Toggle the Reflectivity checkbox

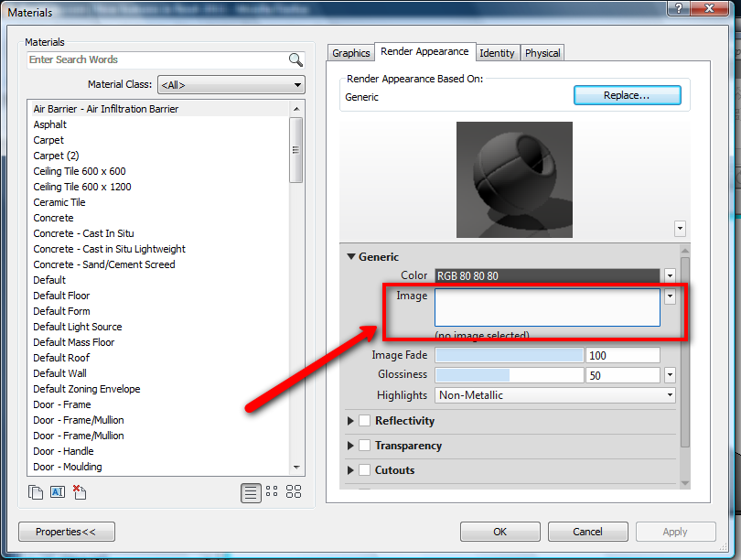coord(364,421)
